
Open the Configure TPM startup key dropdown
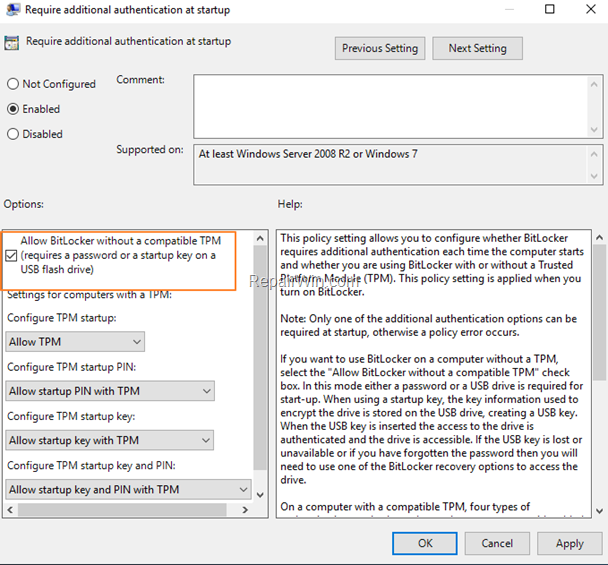point(110,440)
